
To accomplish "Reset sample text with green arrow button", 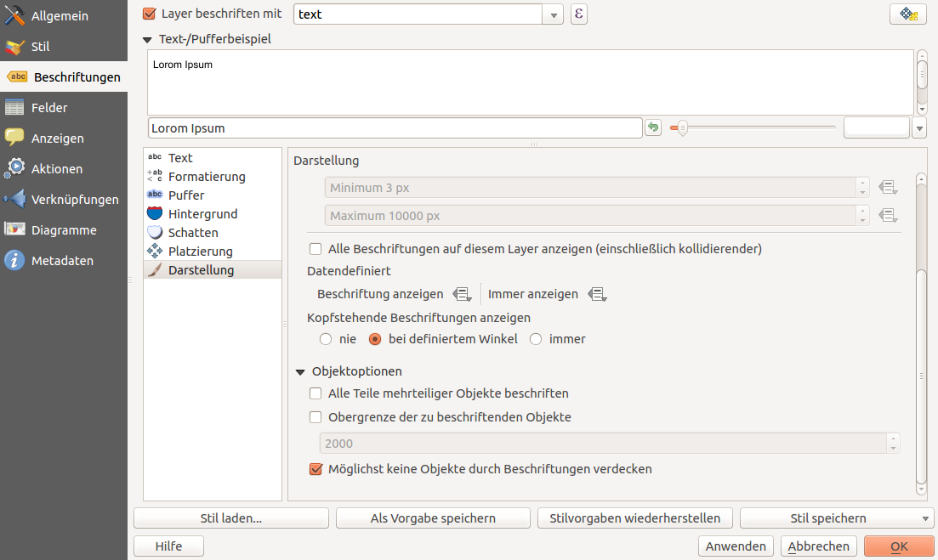I will 653,127.
